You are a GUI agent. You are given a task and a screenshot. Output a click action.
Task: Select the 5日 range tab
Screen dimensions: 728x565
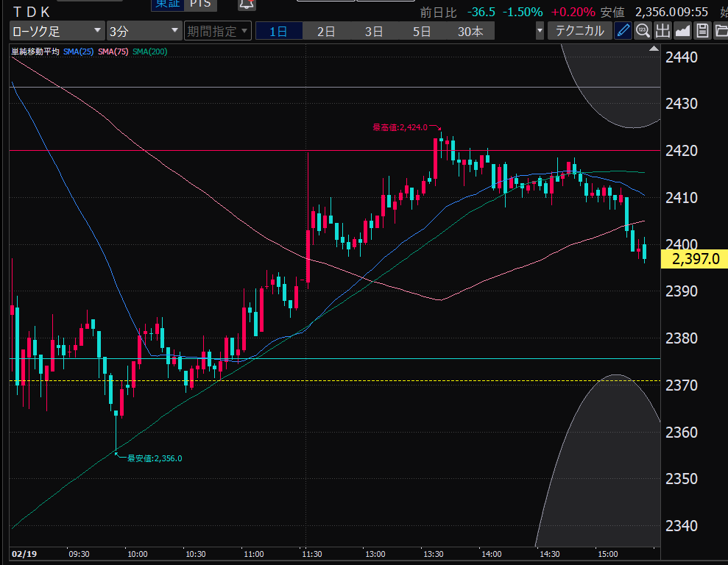(422, 31)
